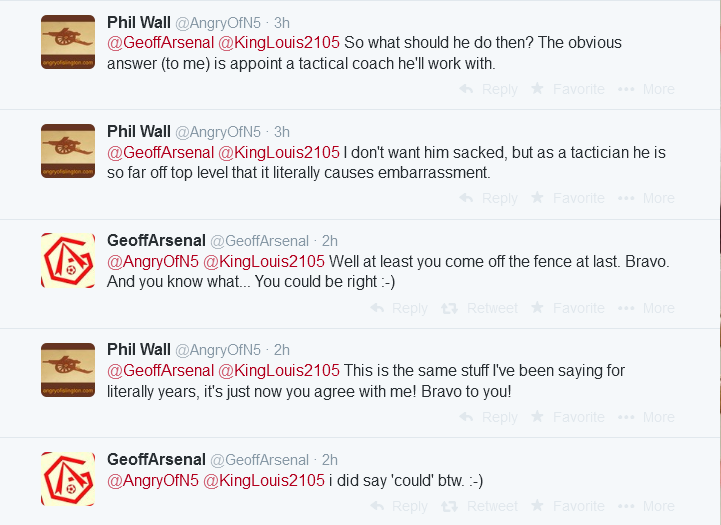Click GeoffArsenal's red logo avatar in last tweet
721x525 pixels.
click(68, 478)
